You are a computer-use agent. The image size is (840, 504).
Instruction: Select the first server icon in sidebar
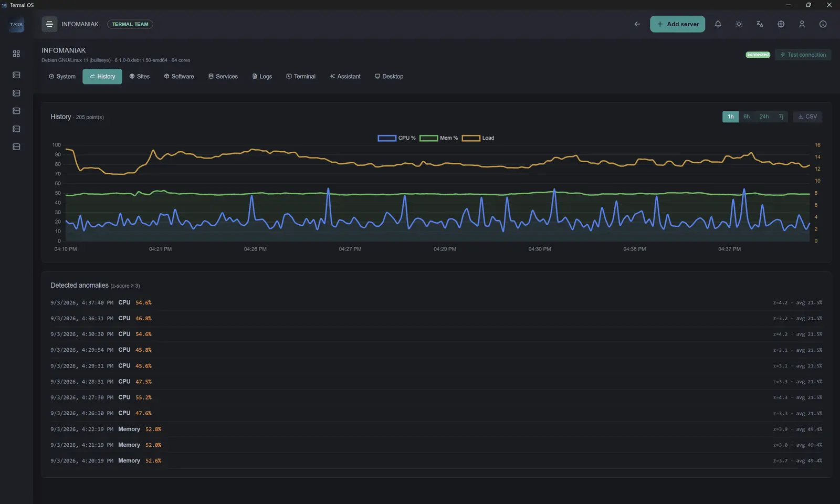(x=16, y=75)
